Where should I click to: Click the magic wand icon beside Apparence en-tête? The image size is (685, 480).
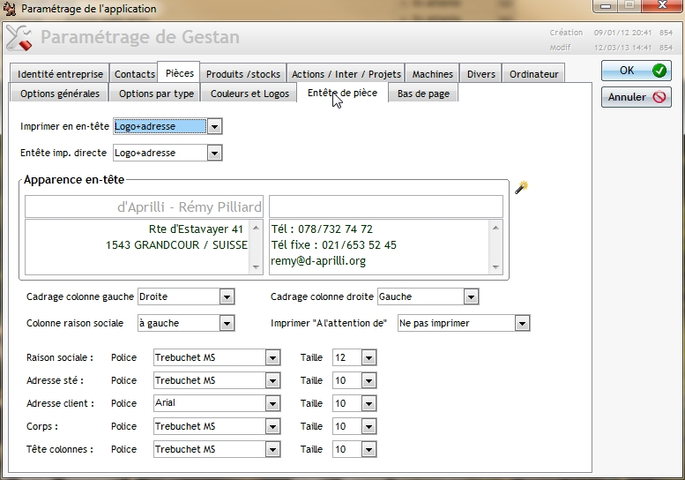click(x=520, y=187)
